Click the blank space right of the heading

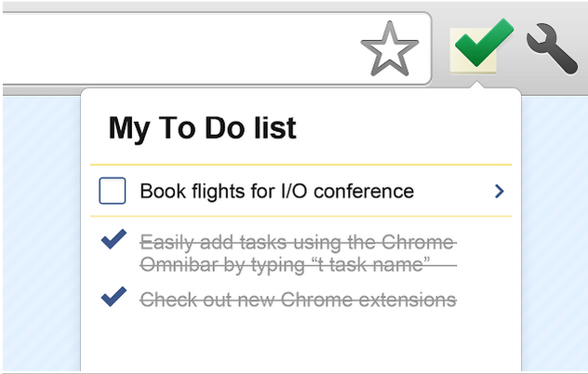click(x=409, y=128)
